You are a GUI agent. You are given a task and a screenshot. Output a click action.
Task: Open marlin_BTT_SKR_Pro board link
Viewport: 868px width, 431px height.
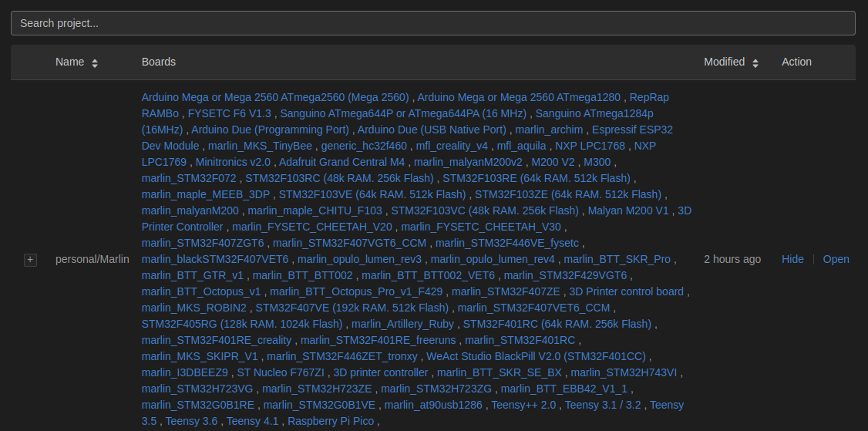tap(617, 259)
